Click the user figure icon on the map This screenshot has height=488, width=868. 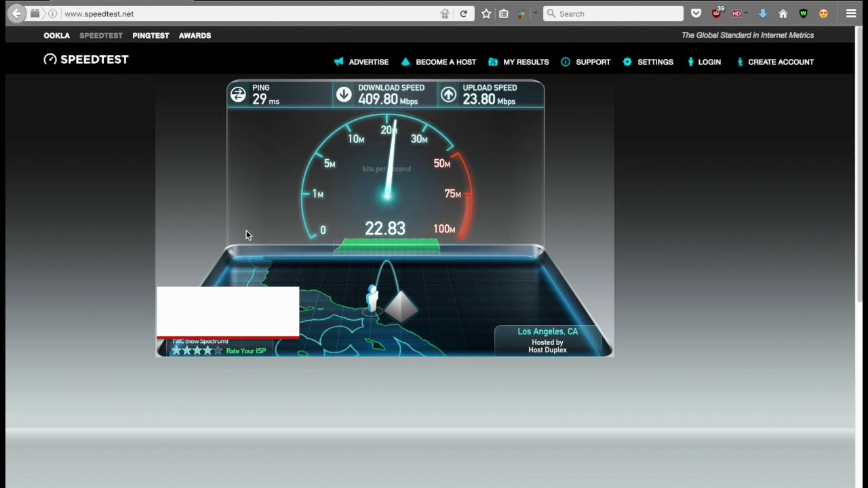372,299
